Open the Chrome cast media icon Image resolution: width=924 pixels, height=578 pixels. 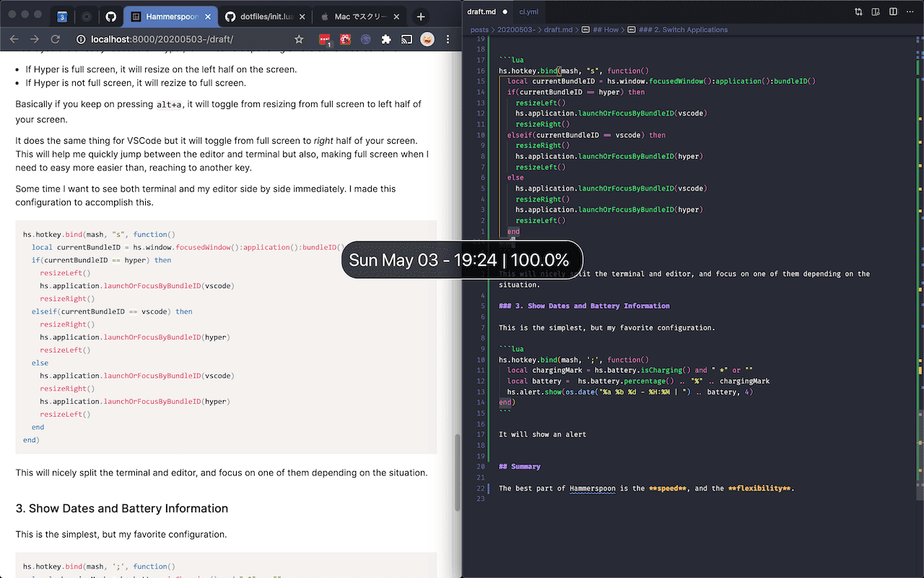(406, 39)
